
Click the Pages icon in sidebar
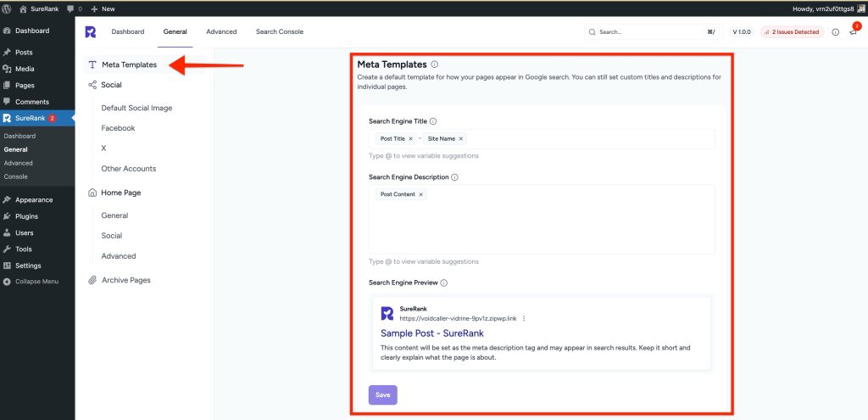7,86
